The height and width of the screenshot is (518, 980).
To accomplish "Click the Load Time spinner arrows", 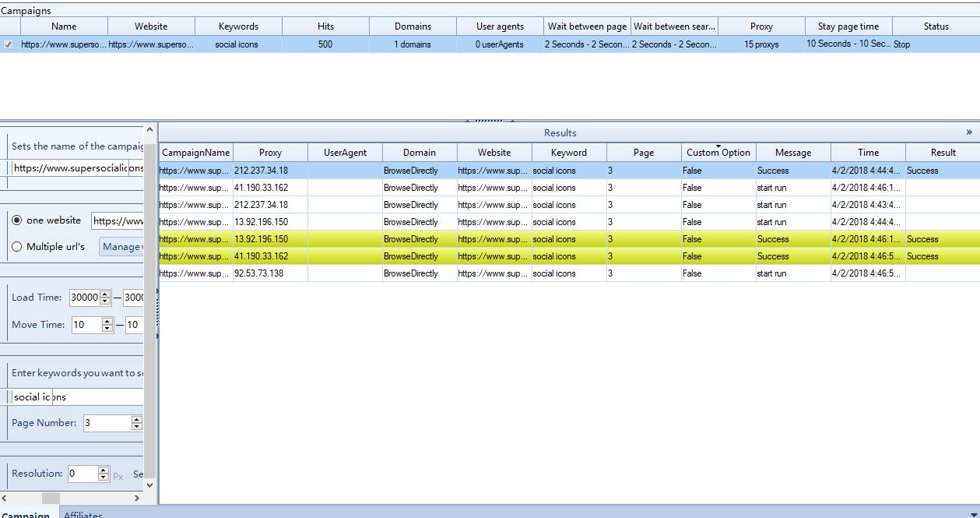I will pos(106,298).
